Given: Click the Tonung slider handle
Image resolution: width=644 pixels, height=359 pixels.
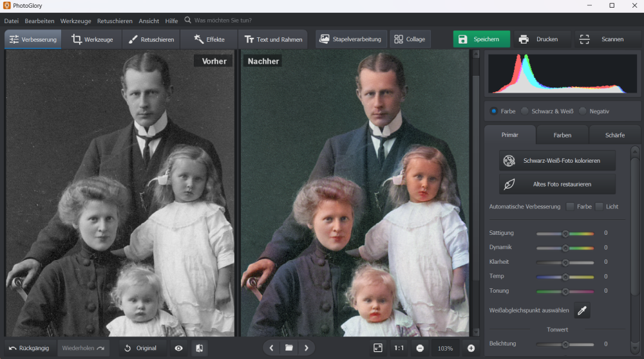Looking at the screenshot, I should pos(565,291).
